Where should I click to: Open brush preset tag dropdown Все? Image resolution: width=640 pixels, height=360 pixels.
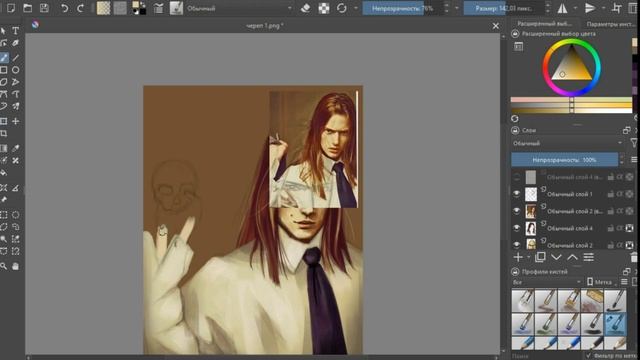point(547,282)
